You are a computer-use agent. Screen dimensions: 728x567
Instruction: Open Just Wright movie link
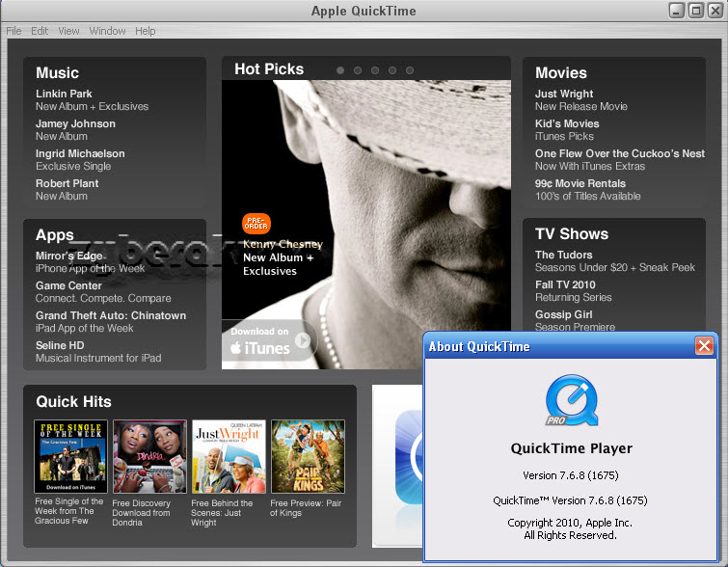pos(580,100)
